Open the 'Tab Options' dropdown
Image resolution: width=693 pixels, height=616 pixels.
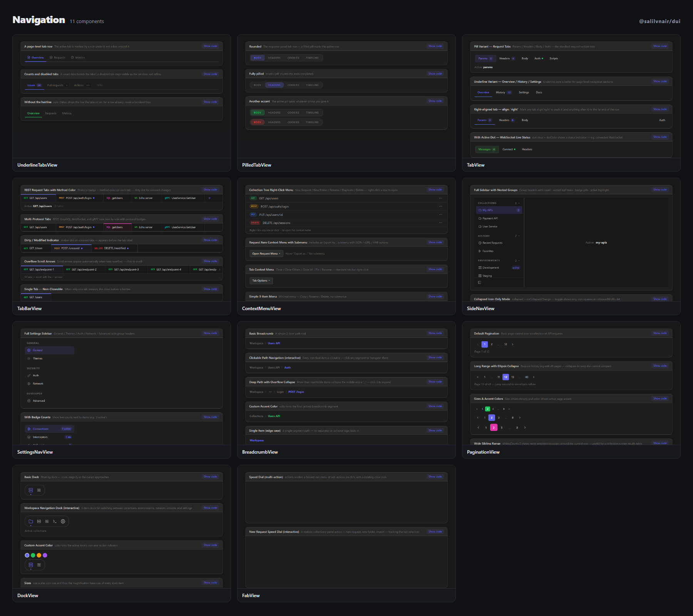click(x=261, y=280)
